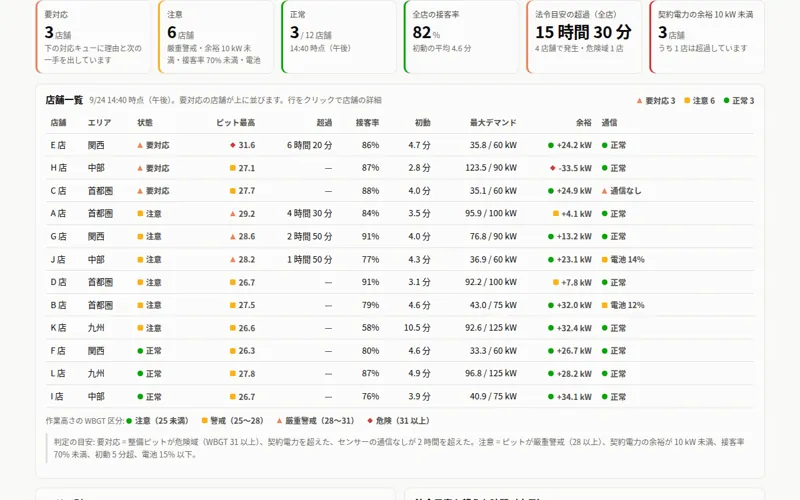Click the yellow square icon beside 電池 14%
This screenshot has height=500, width=800.
(605, 260)
